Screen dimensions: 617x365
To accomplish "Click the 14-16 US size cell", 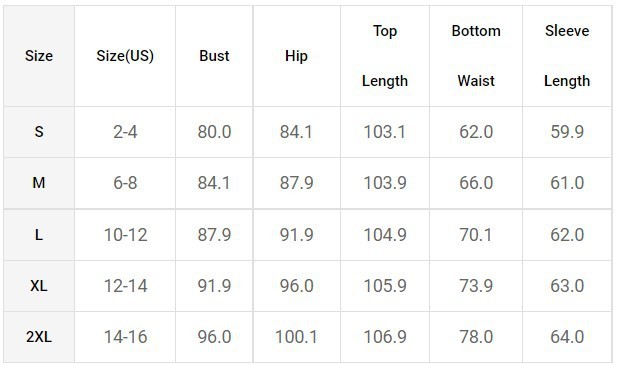I will [125, 337].
